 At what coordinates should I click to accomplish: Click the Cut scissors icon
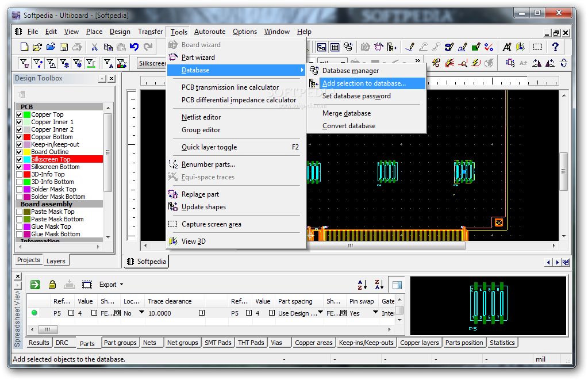click(x=94, y=47)
